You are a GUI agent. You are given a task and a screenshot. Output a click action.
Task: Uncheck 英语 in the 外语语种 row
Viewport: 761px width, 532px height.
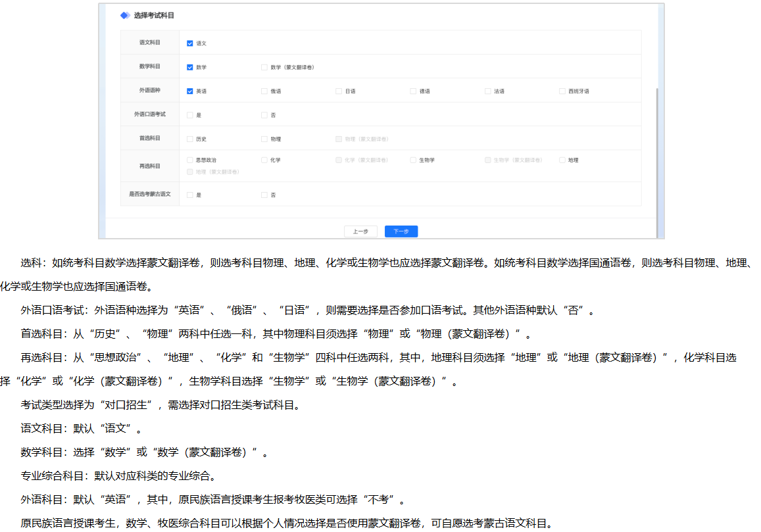[x=190, y=91]
